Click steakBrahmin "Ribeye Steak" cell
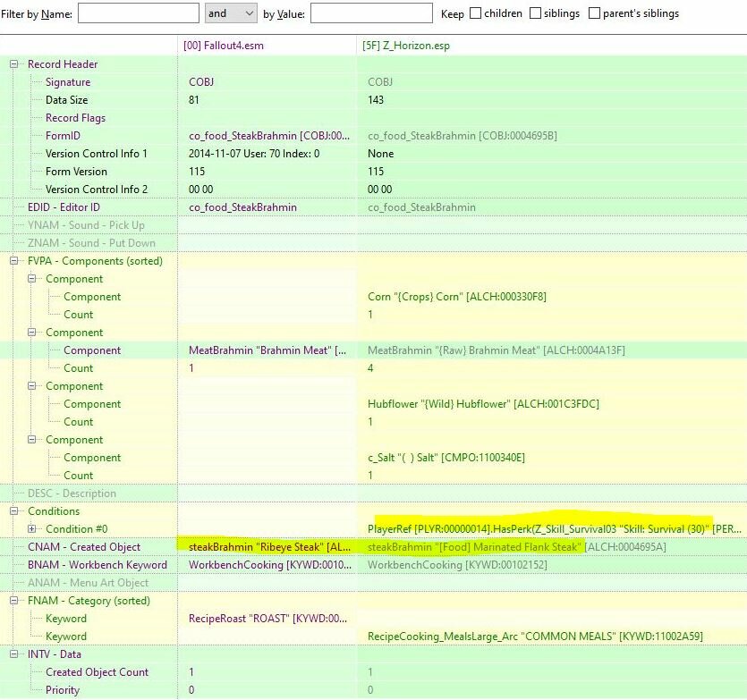The image size is (747, 700). click(x=269, y=546)
